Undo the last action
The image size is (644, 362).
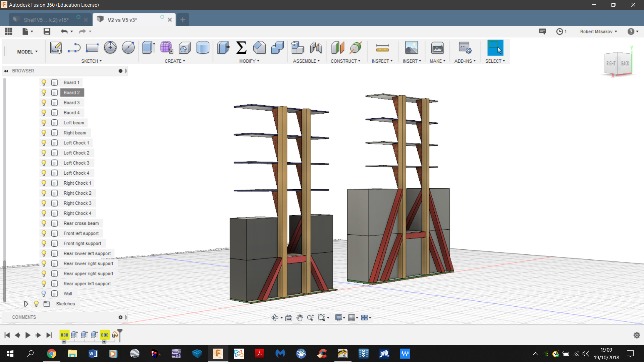click(64, 32)
